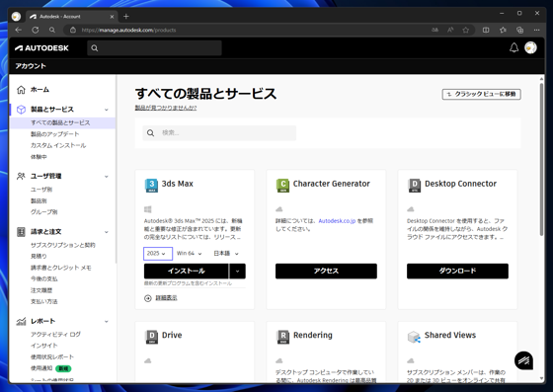Click the browser toolbar search magnifier icon
553x392 pixels.
click(52, 30)
